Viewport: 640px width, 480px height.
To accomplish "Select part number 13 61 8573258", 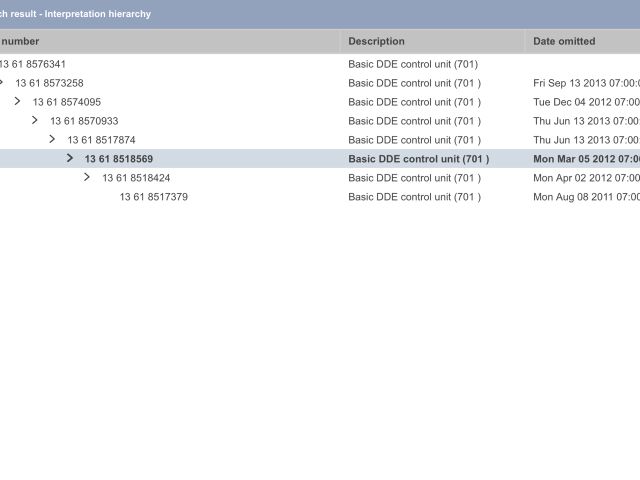I will pos(49,83).
